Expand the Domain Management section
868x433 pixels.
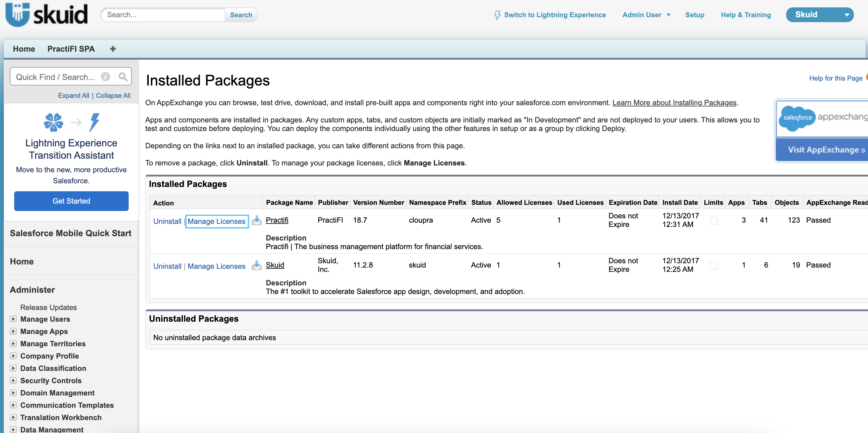[x=13, y=393]
